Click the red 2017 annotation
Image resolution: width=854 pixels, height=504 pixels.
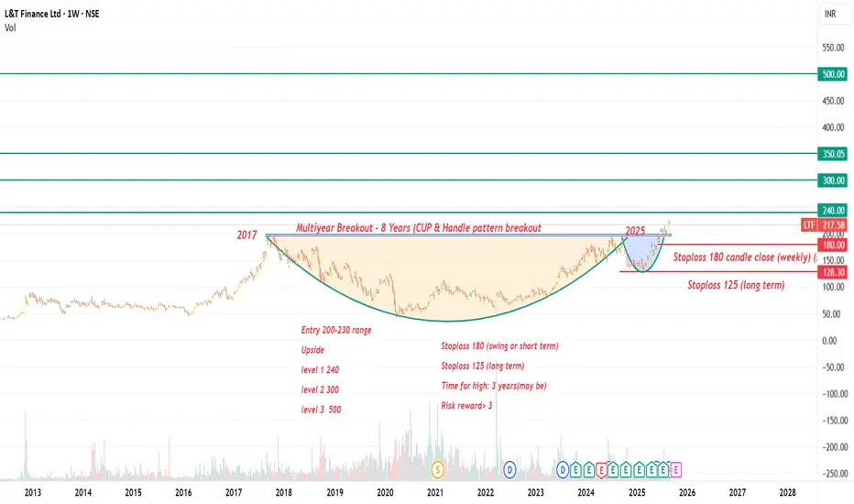246,235
